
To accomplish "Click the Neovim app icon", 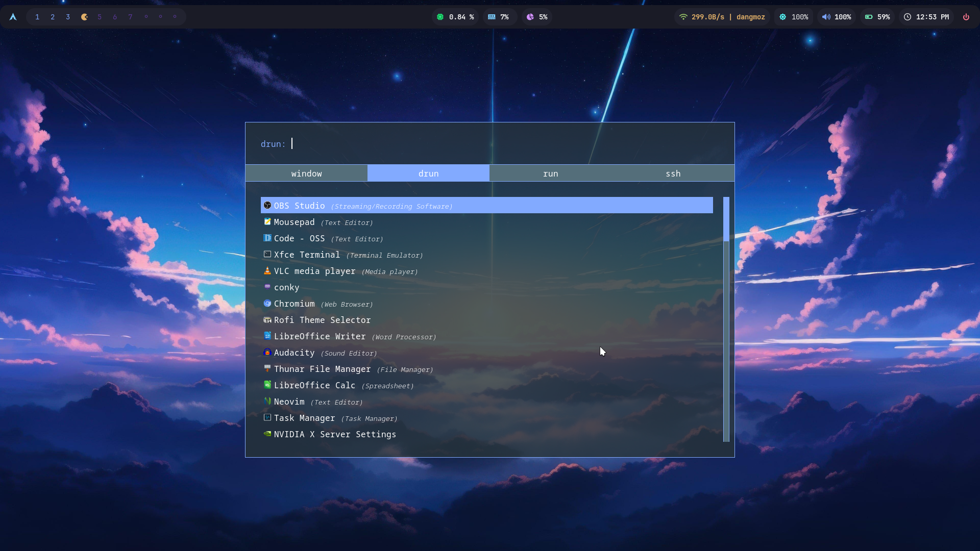I will coord(267,402).
